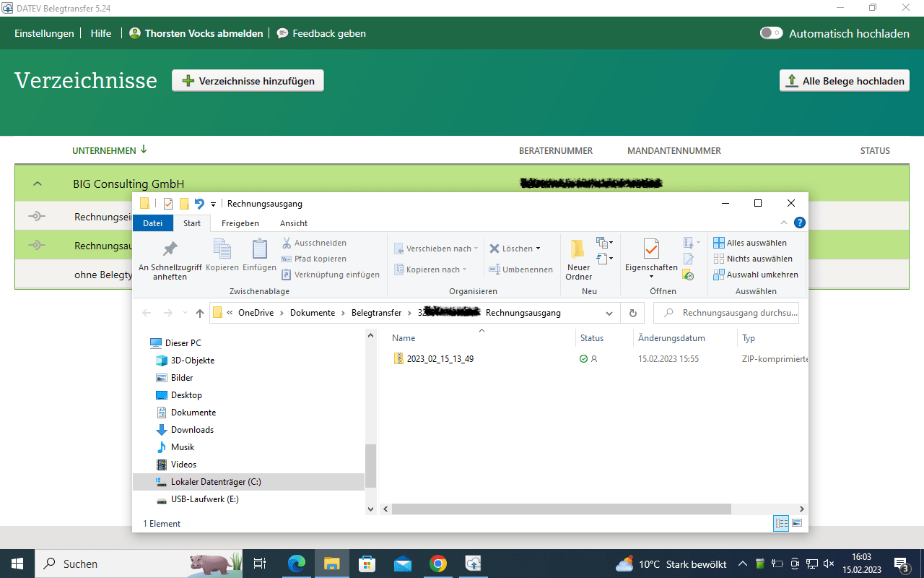Click Nichts auswählen in ribbon
This screenshot has height=578, width=924.
[753, 259]
